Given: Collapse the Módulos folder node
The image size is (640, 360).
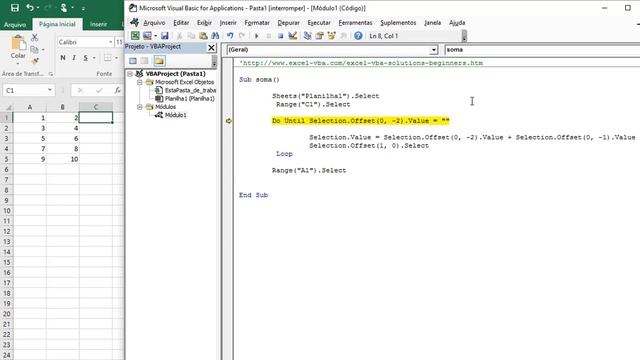Looking at the screenshot, I should [140, 107].
